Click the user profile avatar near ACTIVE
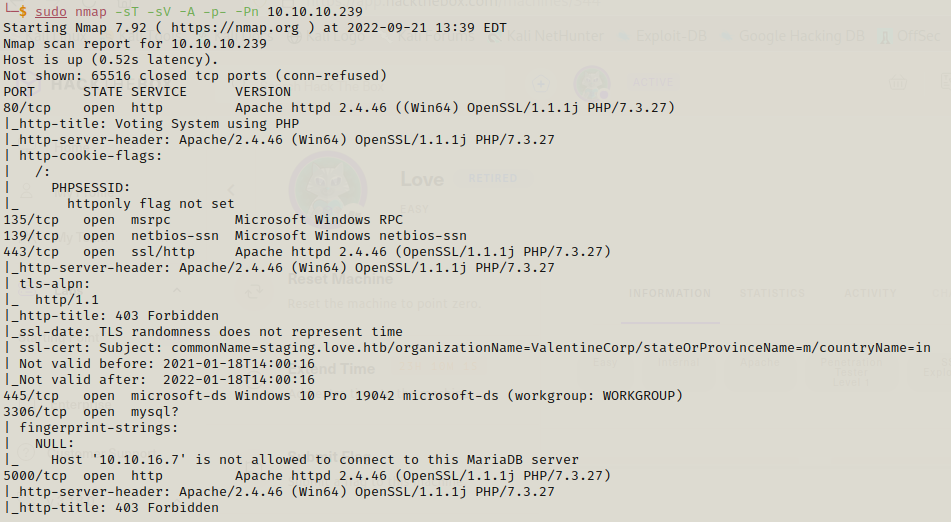The height and width of the screenshot is (522, 951). [x=592, y=83]
